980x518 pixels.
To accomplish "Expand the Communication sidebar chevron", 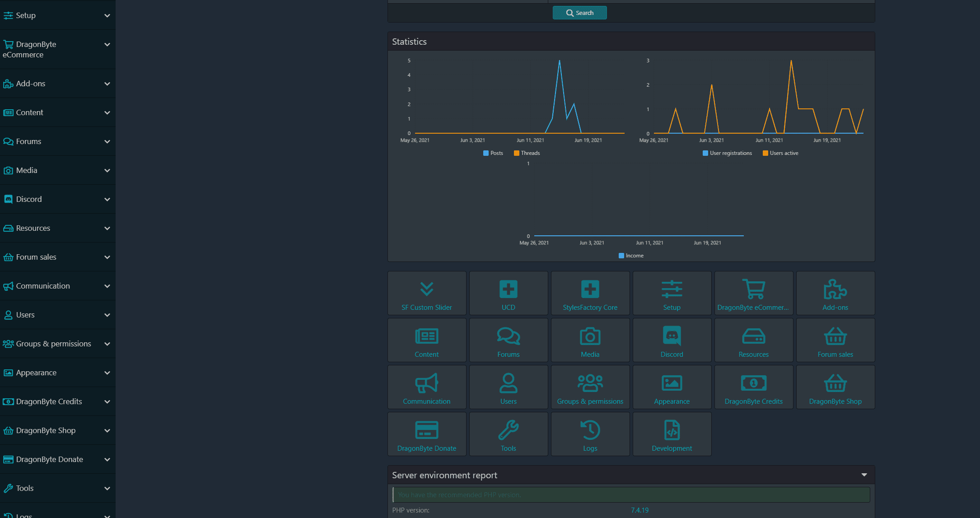I will (107, 286).
